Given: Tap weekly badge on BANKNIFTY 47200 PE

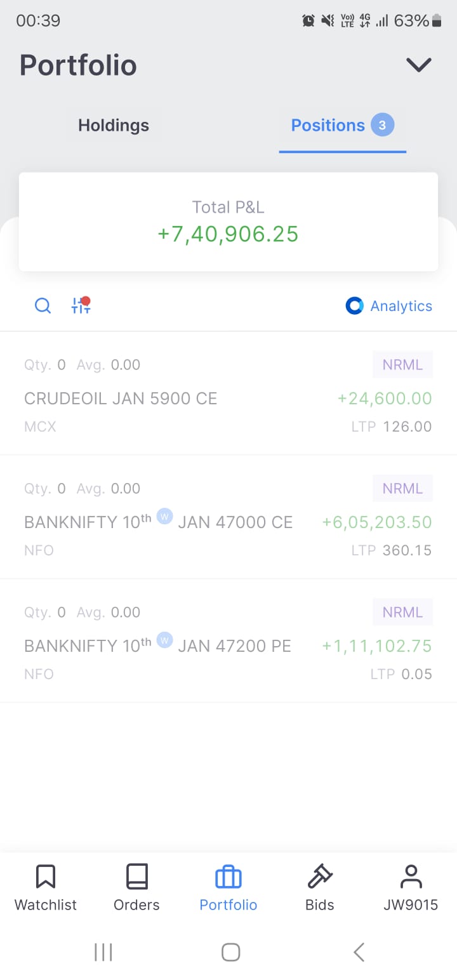Looking at the screenshot, I should click(164, 639).
